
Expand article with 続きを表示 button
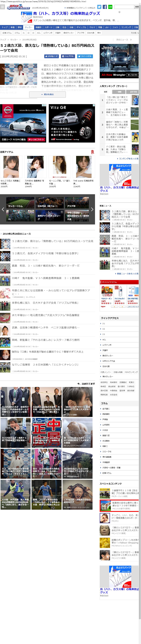coord(47,95)
